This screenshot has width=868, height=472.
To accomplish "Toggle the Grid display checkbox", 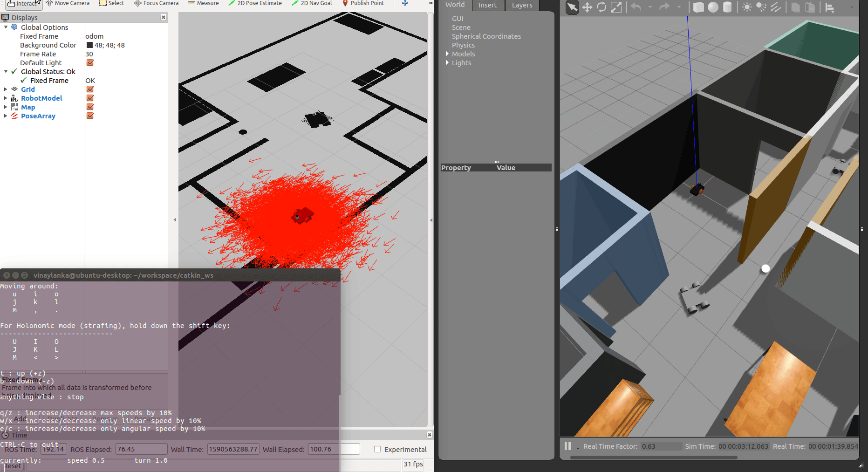I will (90, 89).
